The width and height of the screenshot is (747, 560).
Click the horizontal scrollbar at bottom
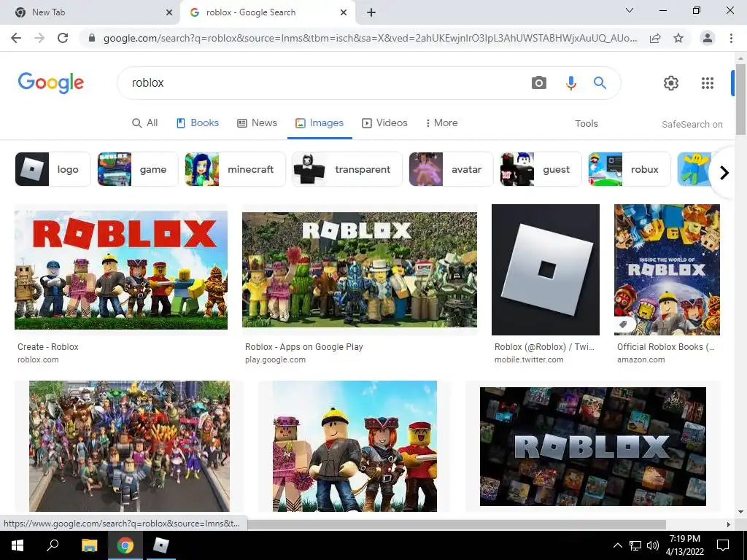coord(457,524)
